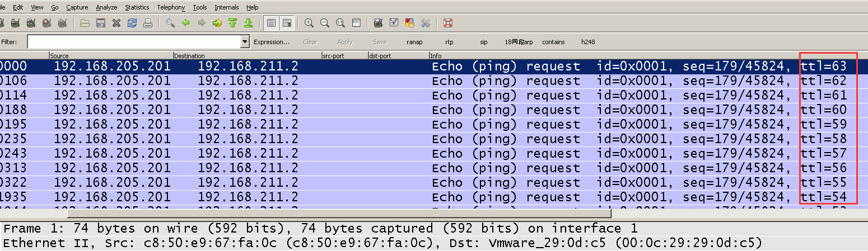Open preferences with tools icon
The width and height of the screenshot is (868, 251).
pos(425,23)
